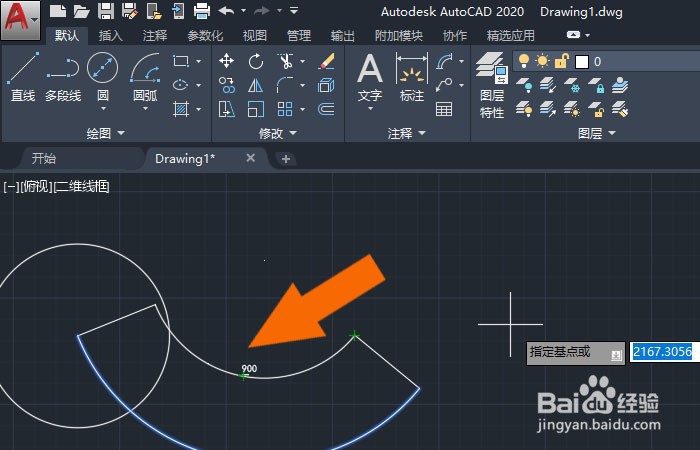Image resolution: width=700 pixels, height=450 pixels.
Task: Click the Copy tool icon
Action: [x=227, y=85]
